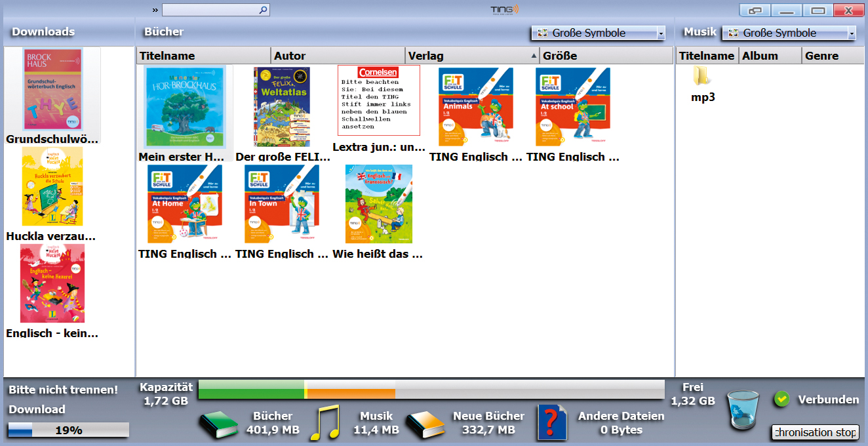Click the recycle bin trash icon
Screen dimensions: 868x446
743,410
